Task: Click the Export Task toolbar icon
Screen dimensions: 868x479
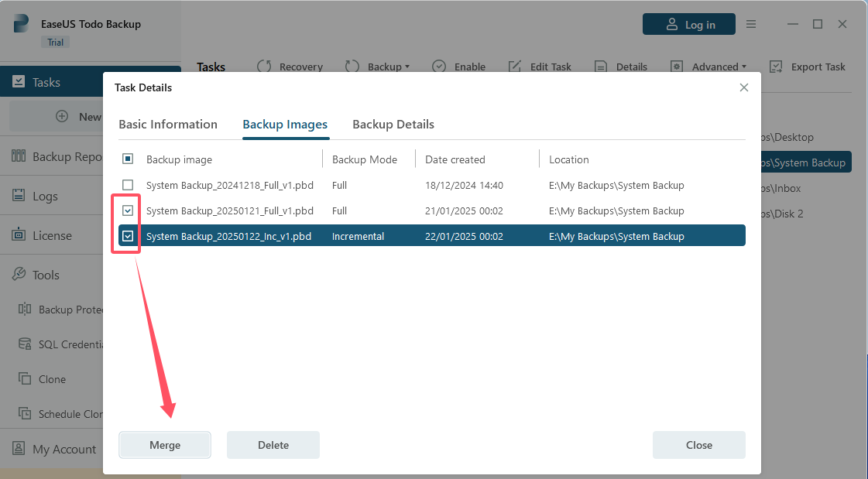Action: 776,67
